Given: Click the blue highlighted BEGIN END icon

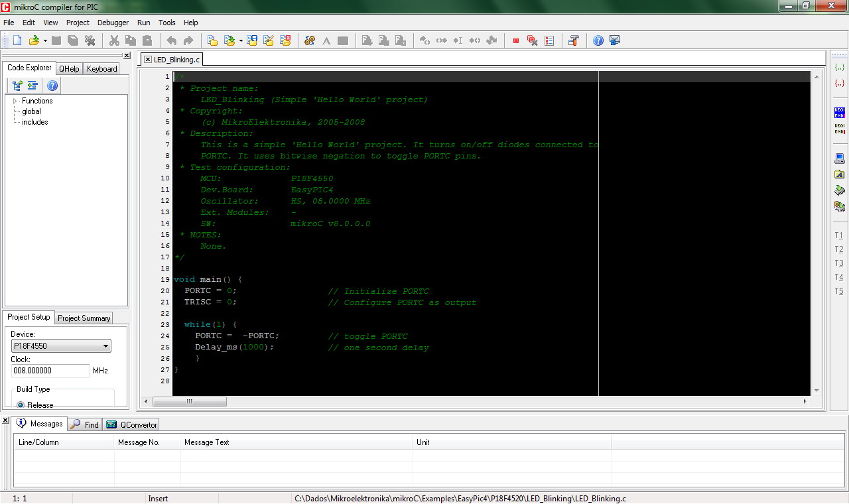Looking at the screenshot, I should (x=840, y=112).
